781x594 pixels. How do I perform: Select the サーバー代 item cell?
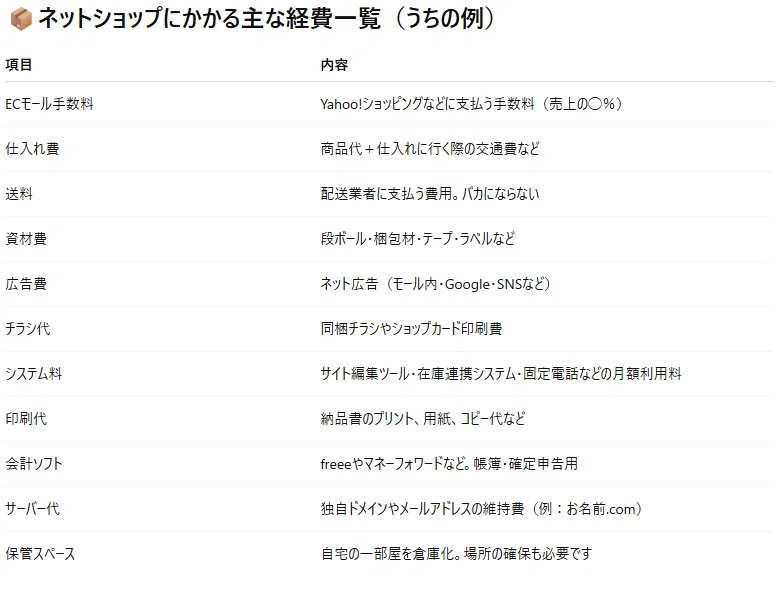point(32,509)
